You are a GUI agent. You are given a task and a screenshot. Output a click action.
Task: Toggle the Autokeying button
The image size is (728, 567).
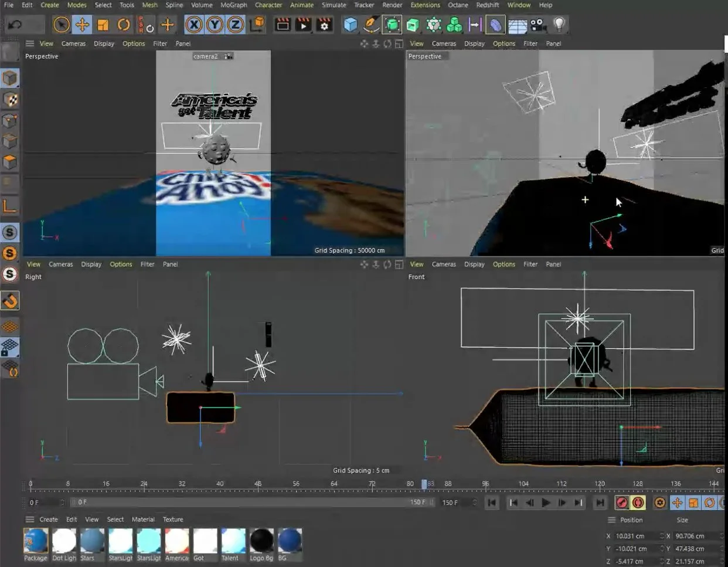click(638, 503)
